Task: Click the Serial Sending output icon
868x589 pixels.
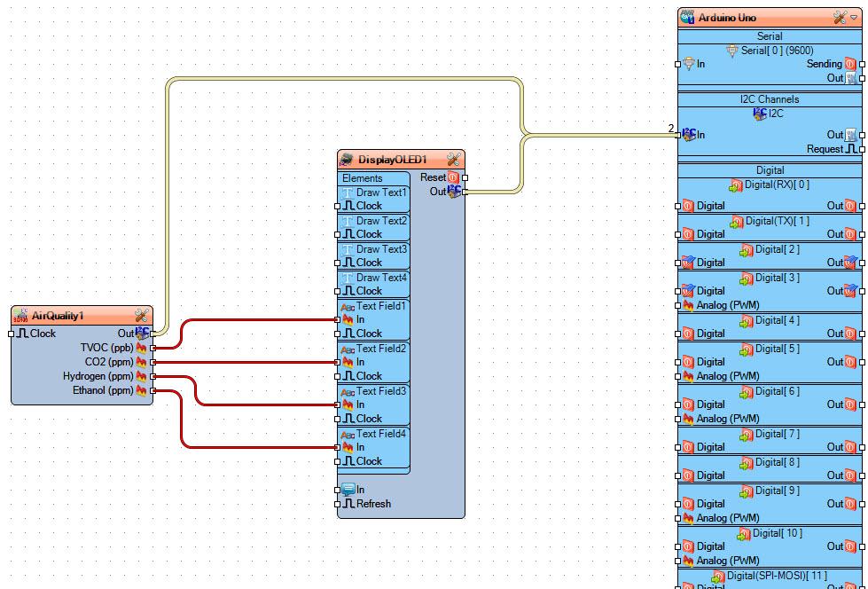Action: (x=849, y=64)
